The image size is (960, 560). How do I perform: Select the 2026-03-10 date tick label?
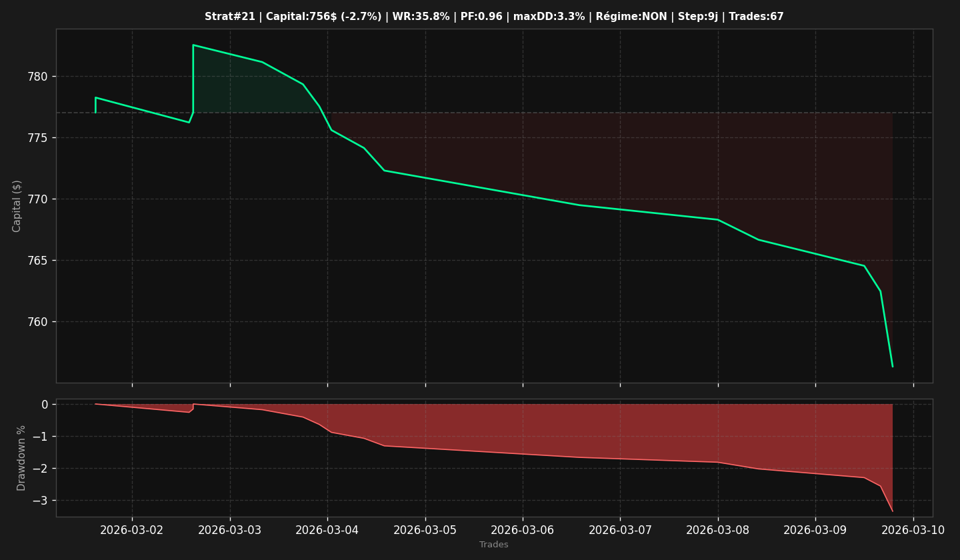913,530
